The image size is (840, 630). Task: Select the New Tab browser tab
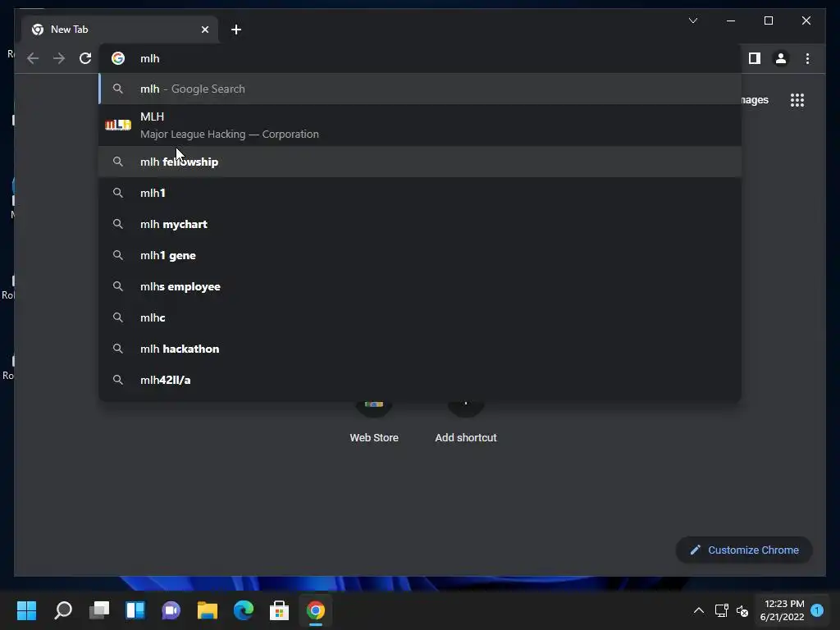pyautogui.click(x=120, y=30)
